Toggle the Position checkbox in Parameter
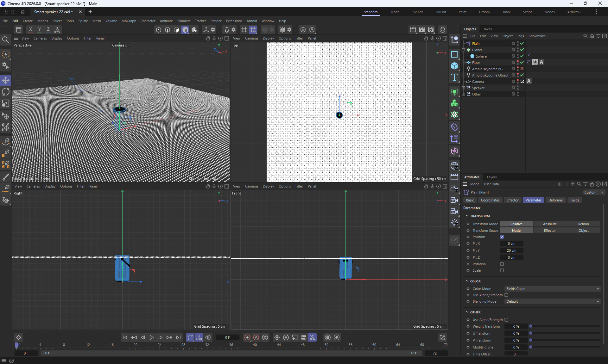The height and width of the screenshot is (364, 608). (x=502, y=237)
